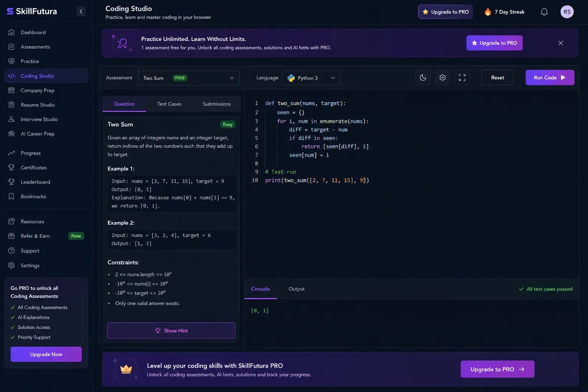Click 'All Coding Assessments' in the PRO card
The height and width of the screenshot is (392, 588).
[x=42, y=307]
